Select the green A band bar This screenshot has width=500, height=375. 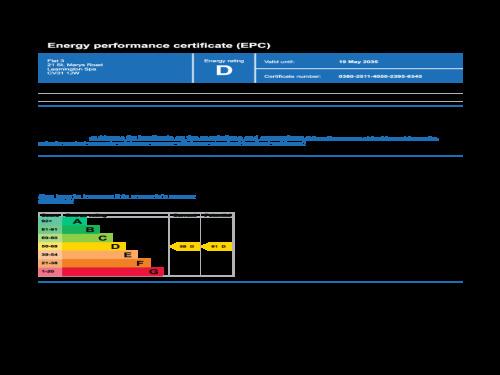click(x=74, y=221)
